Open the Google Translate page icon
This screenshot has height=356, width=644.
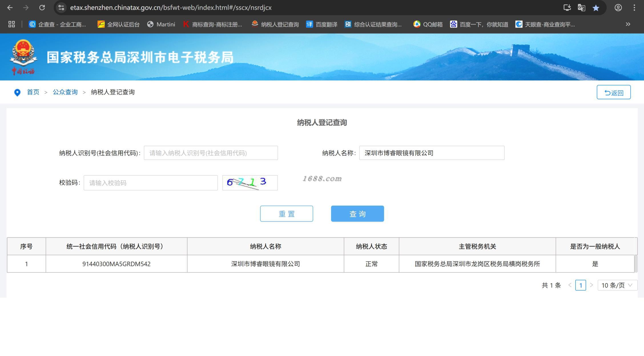[x=581, y=8]
